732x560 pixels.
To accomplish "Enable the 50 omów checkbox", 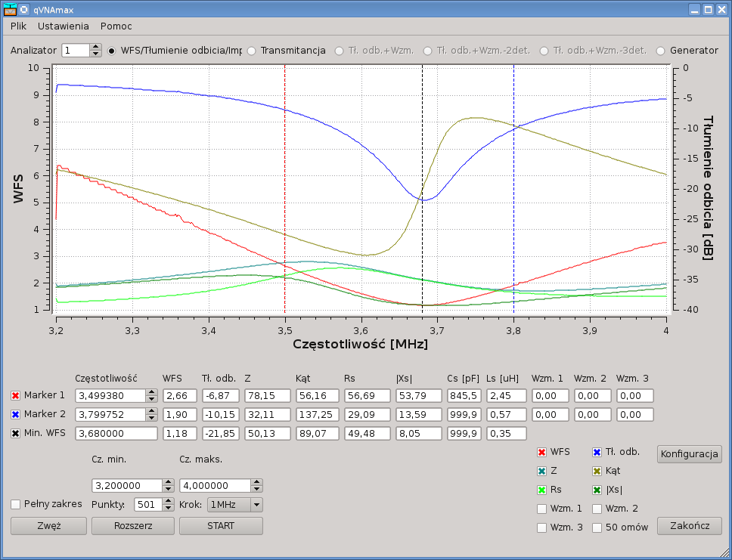I will coord(597,528).
